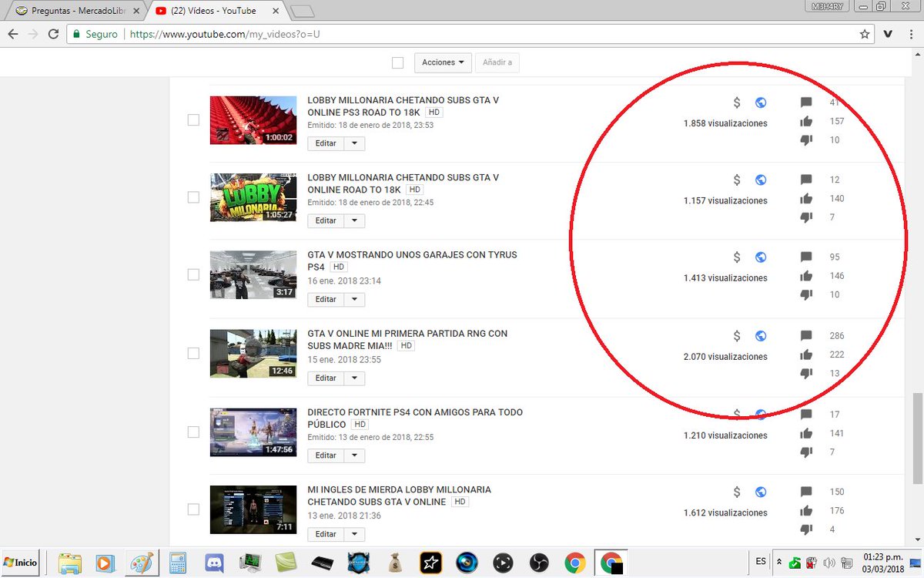The height and width of the screenshot is (578, 924).
Task: Open Discord from the taskbar
Action: 214,563
